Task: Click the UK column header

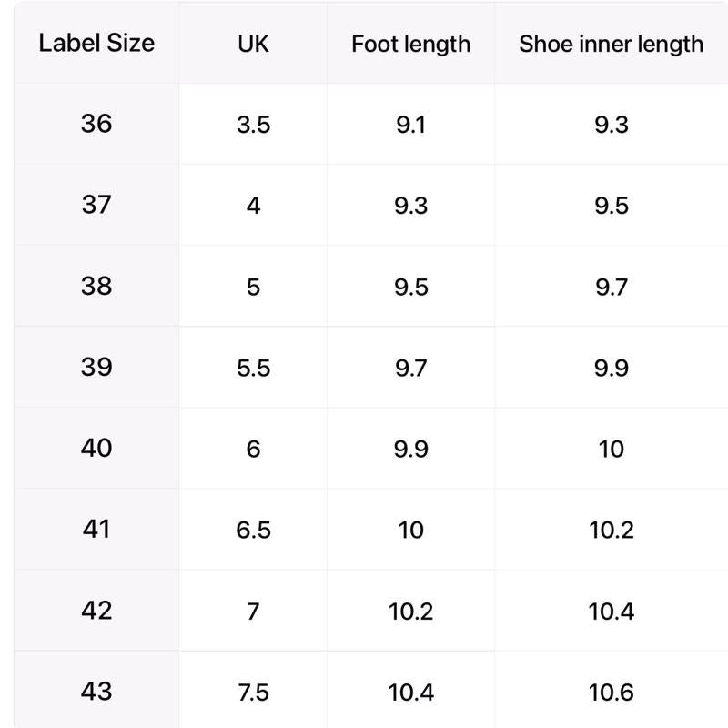Action: tap(253, 43)
